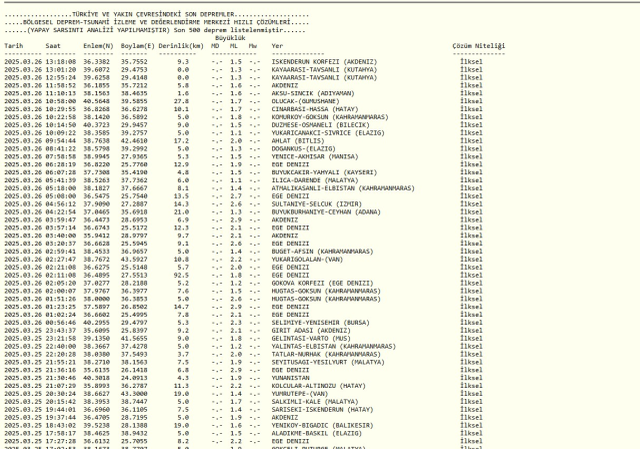Select the SELIMIYE-YENISEHIR (BURSA) location text

320,322
